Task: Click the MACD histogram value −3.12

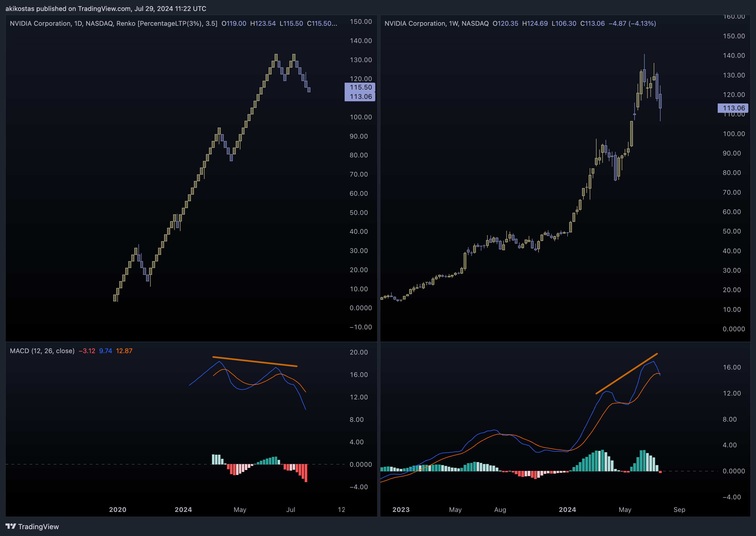Action: click(87, 351)
